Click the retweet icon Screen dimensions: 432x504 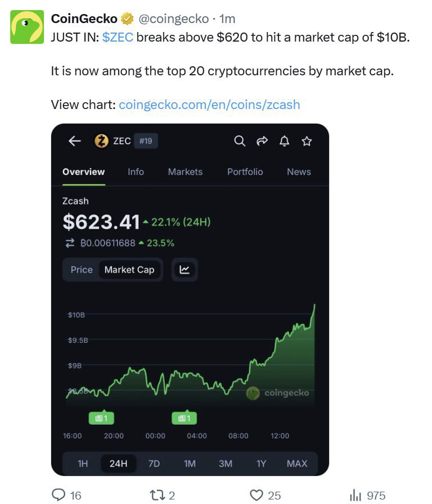point(157,495)
